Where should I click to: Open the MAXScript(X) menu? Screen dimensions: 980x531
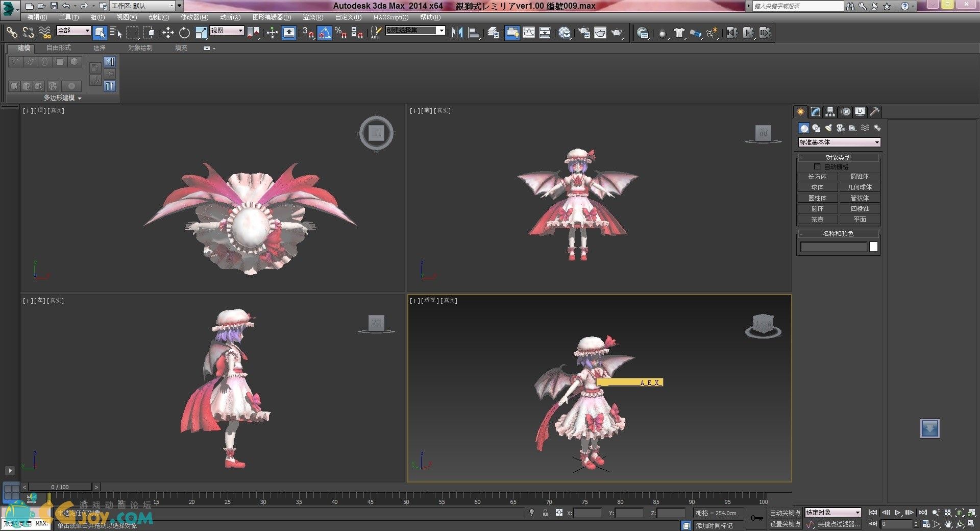coord(390,17)
